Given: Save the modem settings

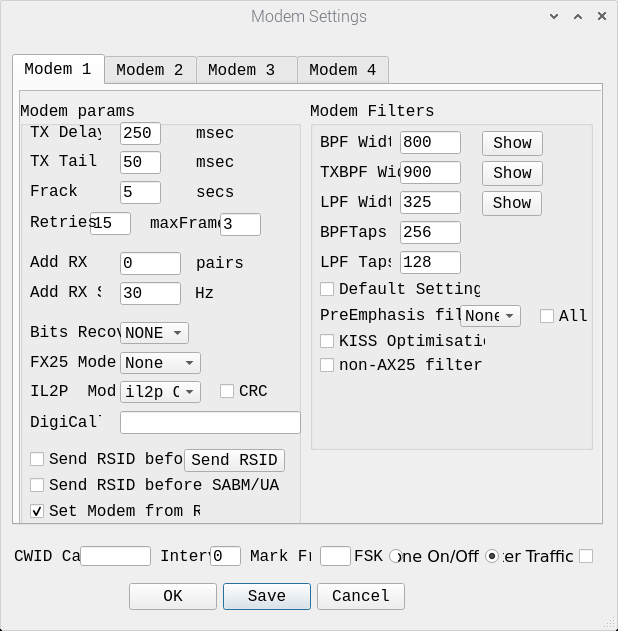Looking at the screenshot, I should 267,596.
